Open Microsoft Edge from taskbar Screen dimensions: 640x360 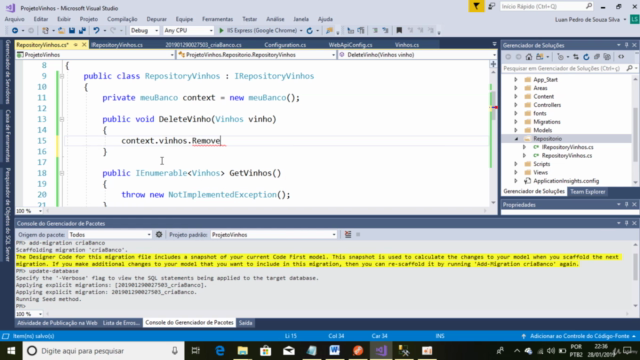click(220, 351)
